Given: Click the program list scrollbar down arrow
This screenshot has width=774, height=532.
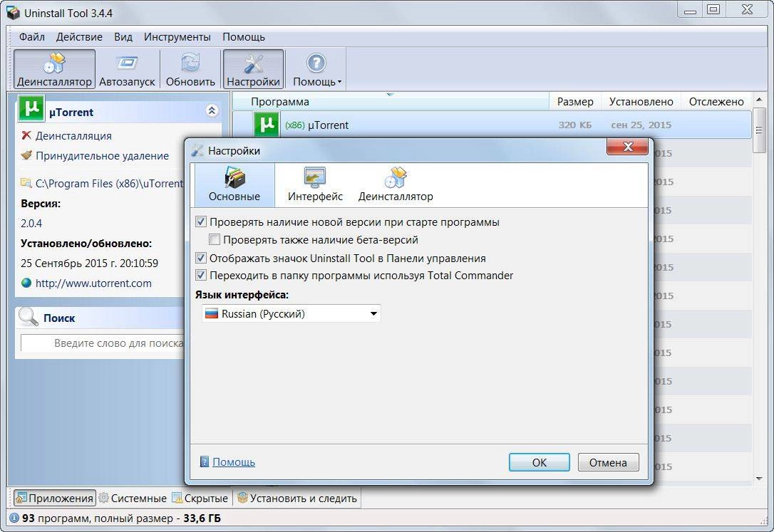Looking at the screenshot, I should (759, 479).
